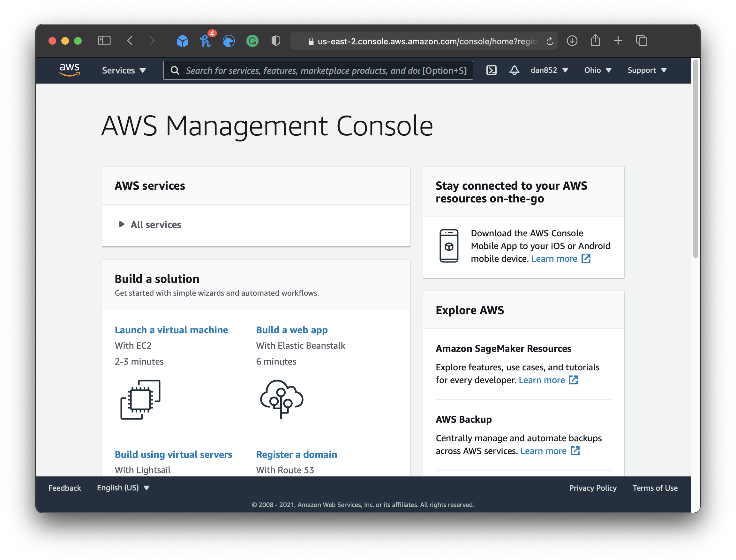
Task: Open the Terms of Use link
Action: click(655, 488)
